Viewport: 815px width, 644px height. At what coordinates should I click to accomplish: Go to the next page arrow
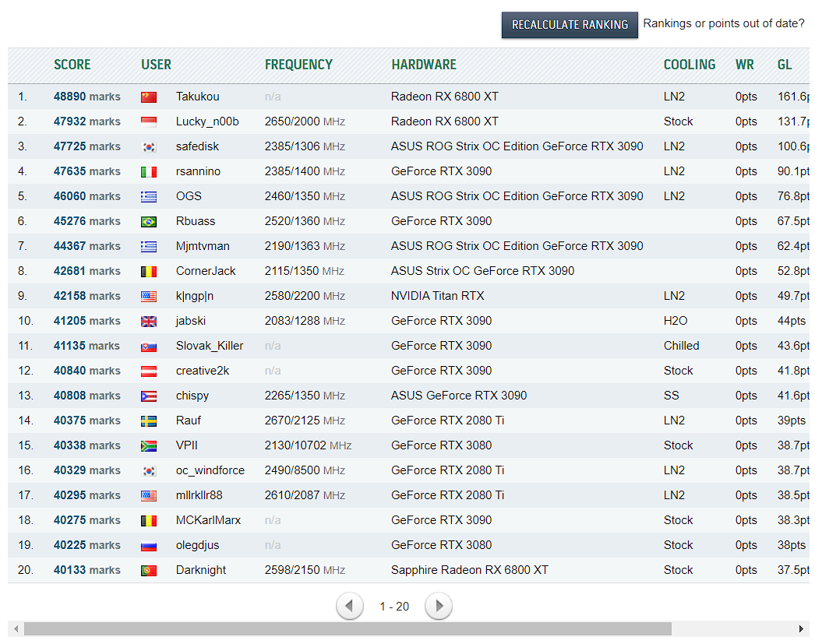pyautogui.click(x=438, y=606)
